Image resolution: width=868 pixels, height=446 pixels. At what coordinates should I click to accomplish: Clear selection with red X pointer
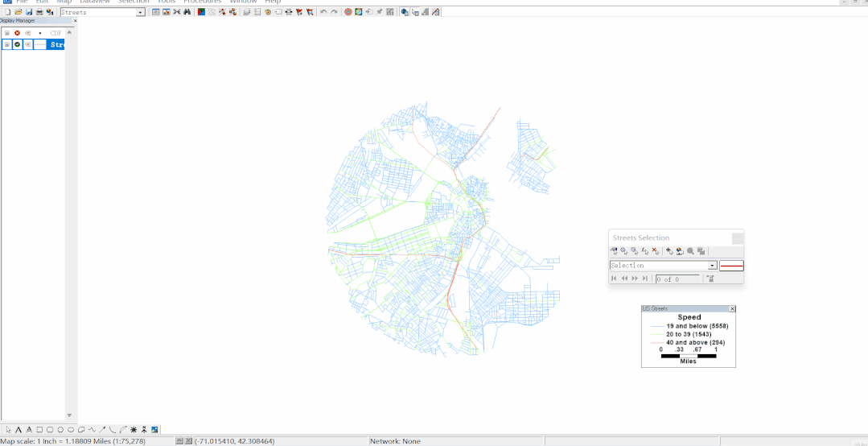click(656, 251)
